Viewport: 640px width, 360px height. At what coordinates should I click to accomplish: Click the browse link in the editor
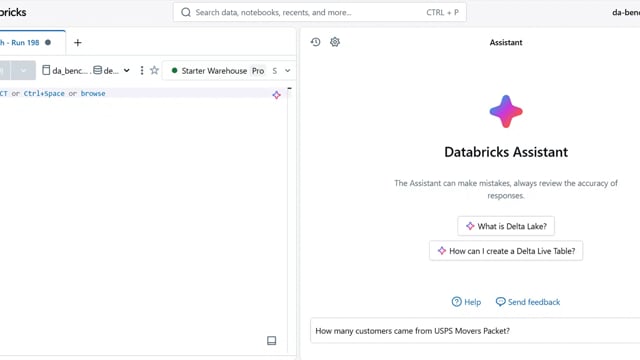tap(93, 93)
